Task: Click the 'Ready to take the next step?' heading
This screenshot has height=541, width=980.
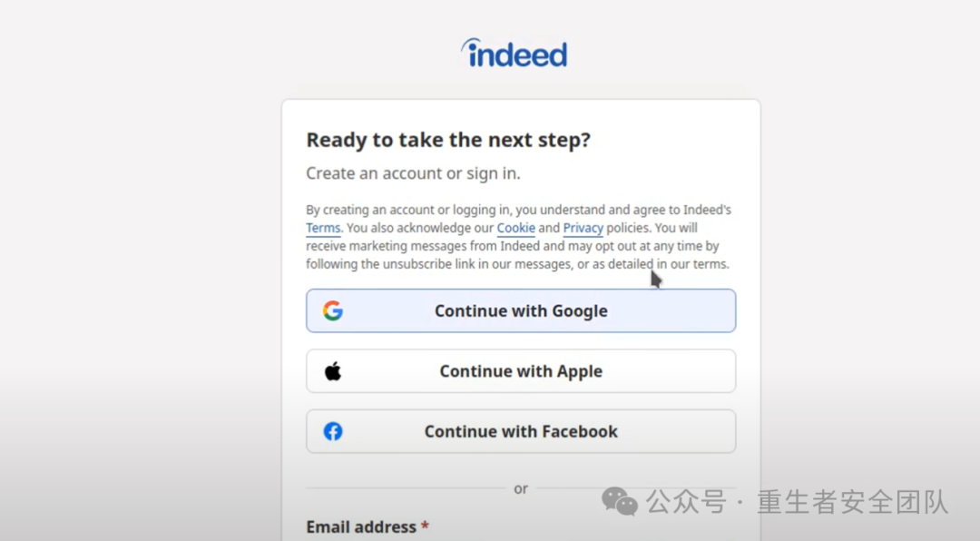Action: [448, 140]
